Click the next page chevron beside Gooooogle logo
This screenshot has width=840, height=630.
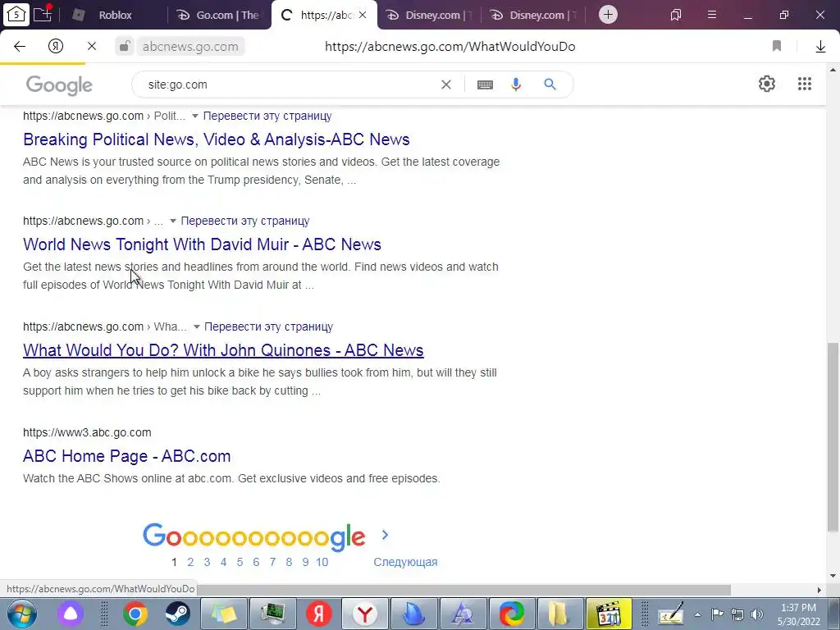[385, 535]
